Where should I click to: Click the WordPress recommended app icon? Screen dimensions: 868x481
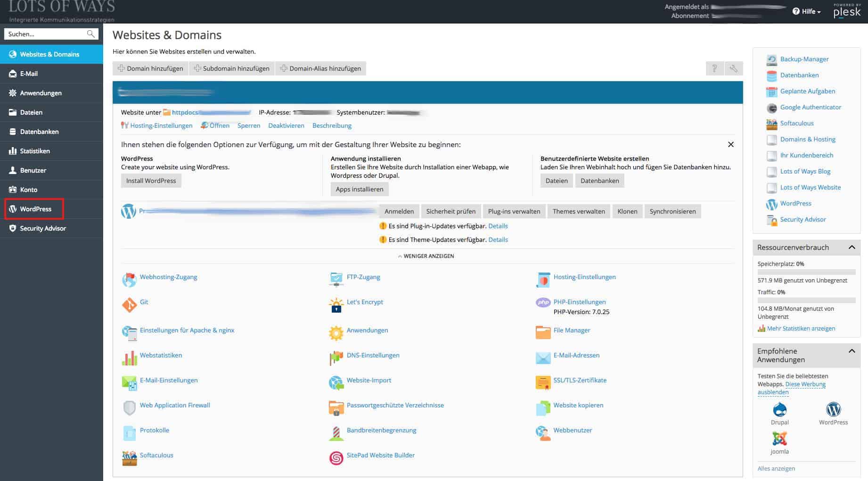tap(833, 409)
